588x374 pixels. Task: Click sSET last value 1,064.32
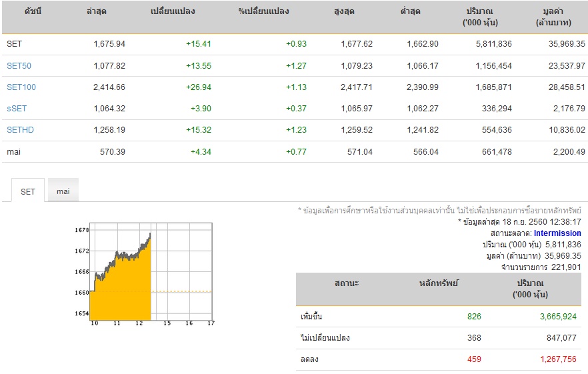click(109, 109)
